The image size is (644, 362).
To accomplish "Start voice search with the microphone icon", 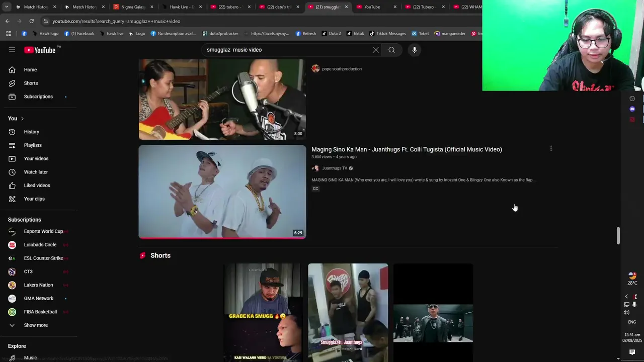I will click(x=415, y=50).
